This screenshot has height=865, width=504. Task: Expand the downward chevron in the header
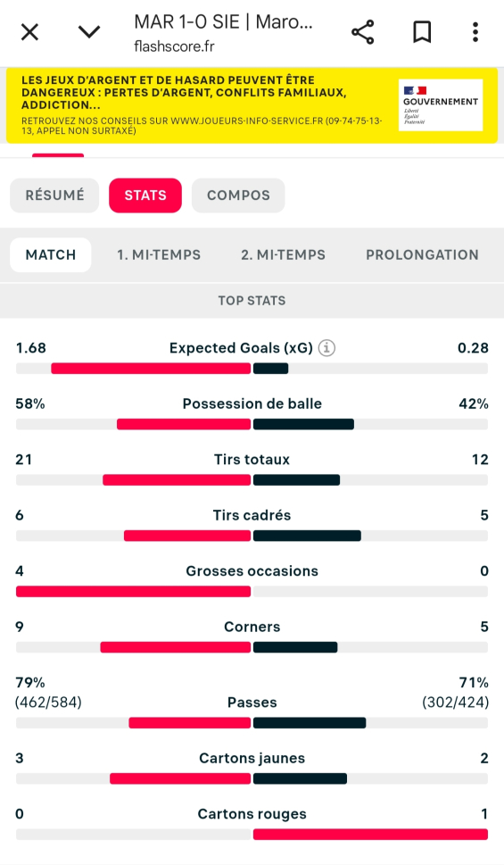click(x=89, y=32)
